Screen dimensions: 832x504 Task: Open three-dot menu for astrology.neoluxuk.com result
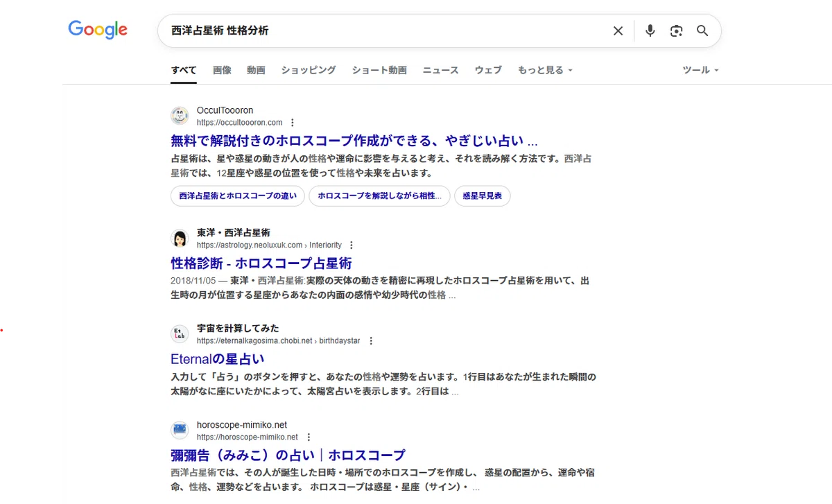352,245
